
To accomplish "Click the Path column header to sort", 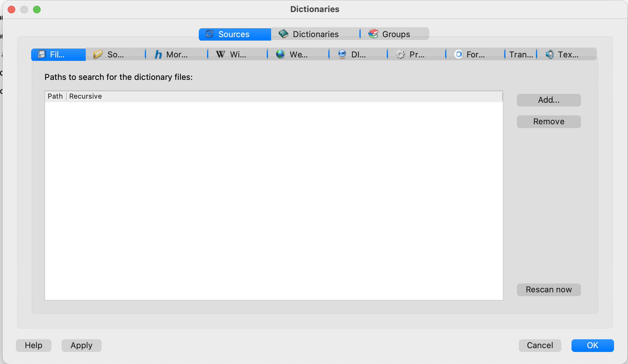I will pyautogui.click(x=55, y=96).
